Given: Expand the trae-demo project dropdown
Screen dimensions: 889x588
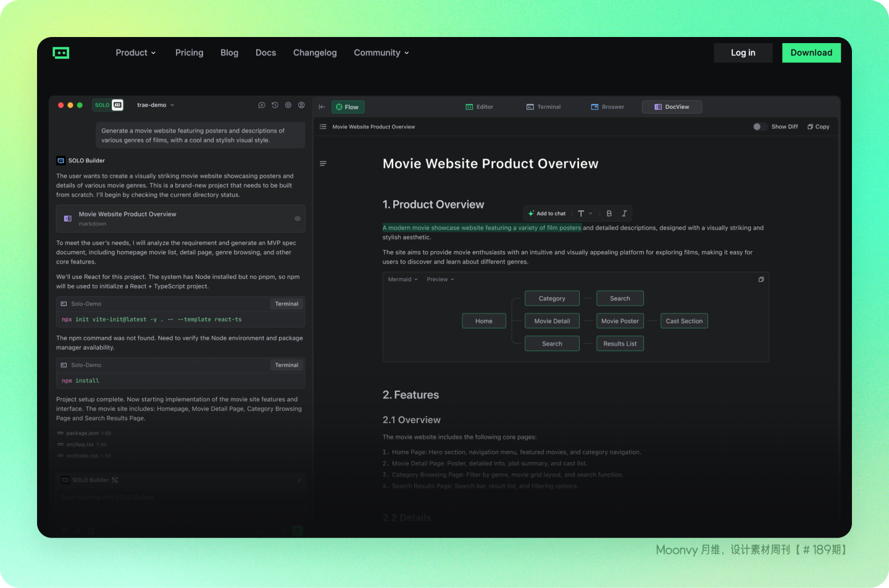Looking at the screenshot, I should point(156,106).
